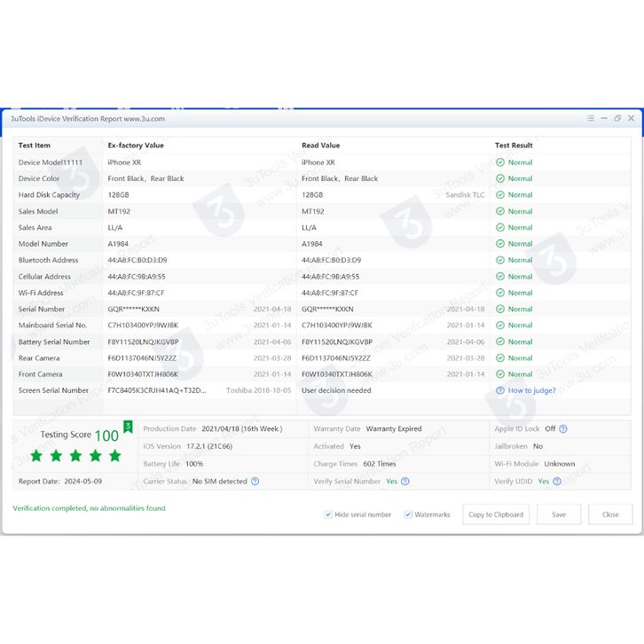Image resolution: width=644 pixels, height=644 pixels.
Task: Click the green check icon in Device Model row
Action: coord(500,162)
